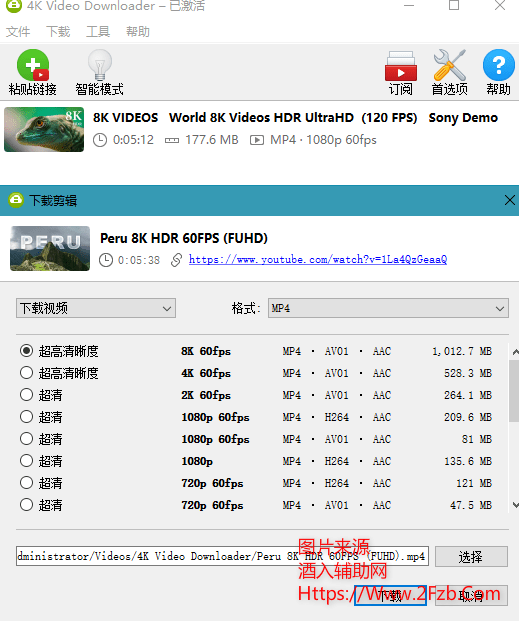This screenshot has height=621, width=519.
Task: Maximize the 4K Video Downloader window
Action: pyautogui.click(x=454, y=5)
